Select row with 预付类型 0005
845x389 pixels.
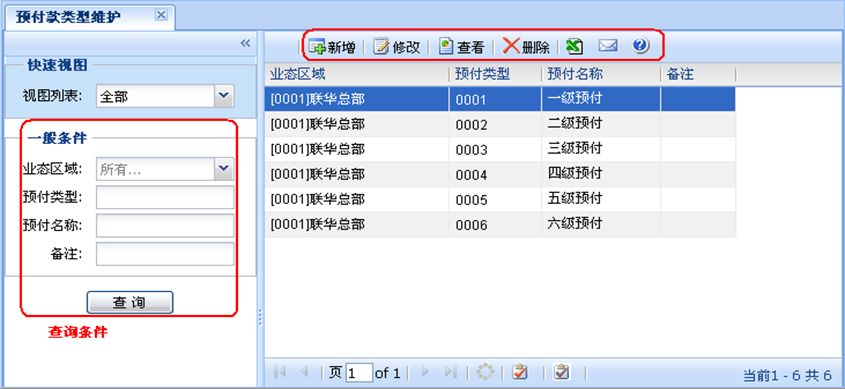(500, 199)
